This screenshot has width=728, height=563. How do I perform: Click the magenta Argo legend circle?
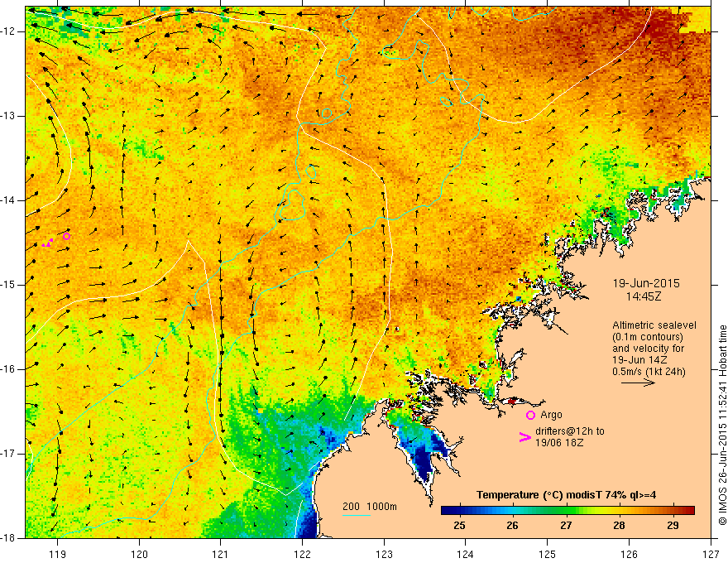coord(530,416)
